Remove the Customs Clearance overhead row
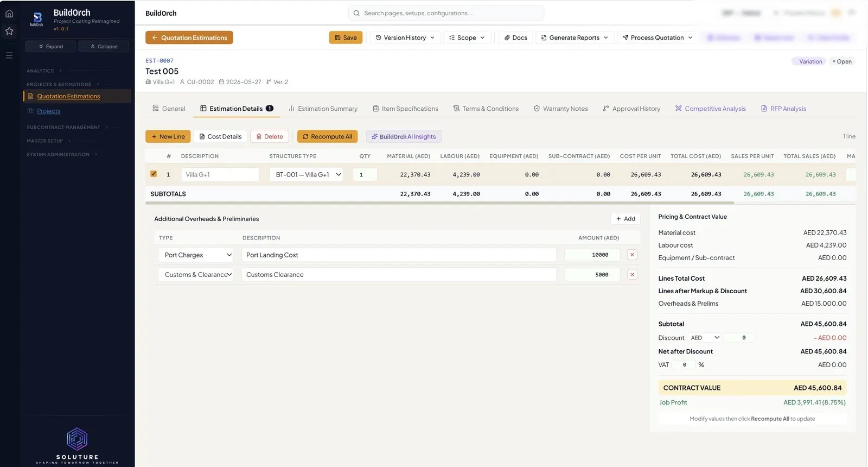The width and height of the screenshot is (868, 467). (632, 275)
